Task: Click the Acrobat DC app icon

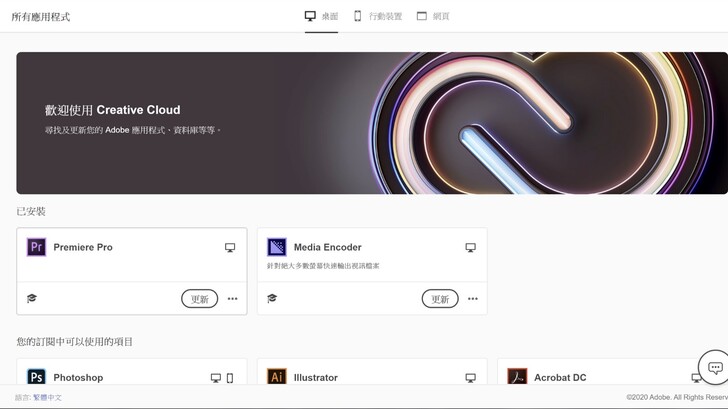Action: coord(517,377)
